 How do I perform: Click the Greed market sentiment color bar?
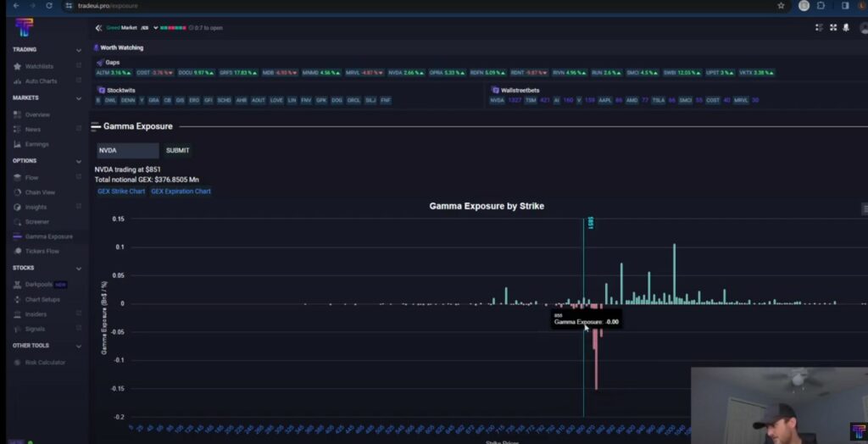(173, 28)
